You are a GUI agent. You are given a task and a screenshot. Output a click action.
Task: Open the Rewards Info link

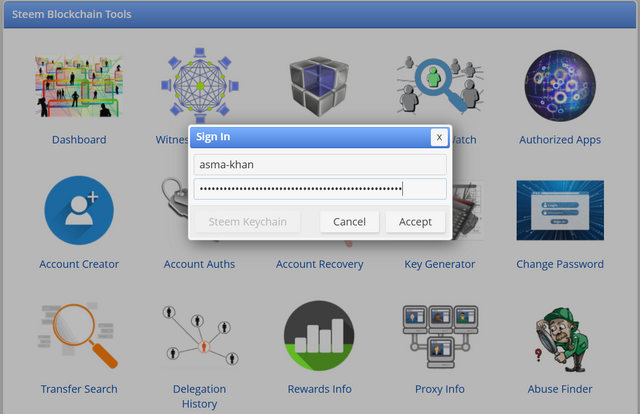click(x=320, y=389)
